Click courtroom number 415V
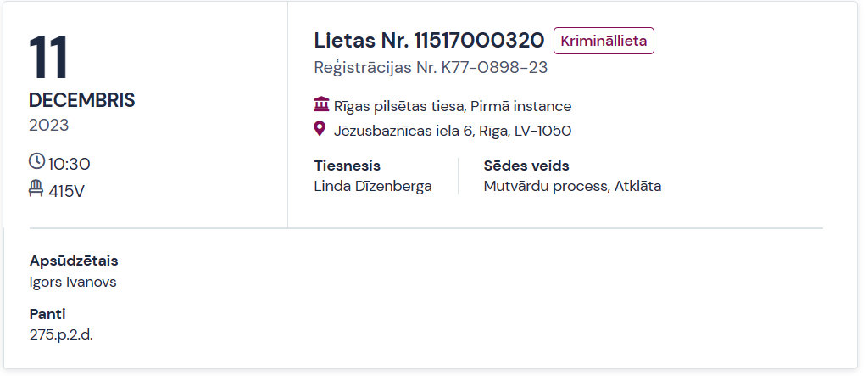The width and height of the screenshot is (868, 376). (66, 191)
